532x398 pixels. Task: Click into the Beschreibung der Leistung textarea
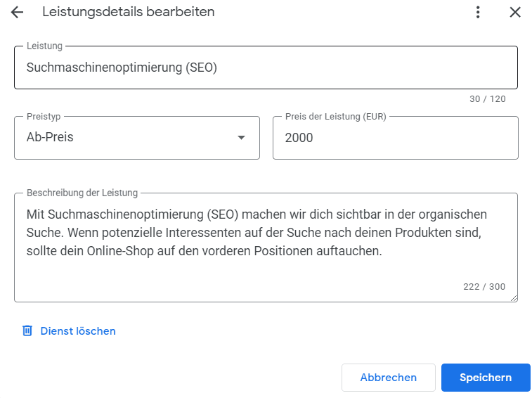[x=266, y=248]
